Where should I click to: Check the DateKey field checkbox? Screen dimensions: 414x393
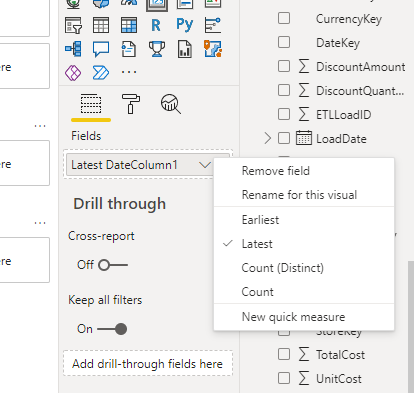284,42
